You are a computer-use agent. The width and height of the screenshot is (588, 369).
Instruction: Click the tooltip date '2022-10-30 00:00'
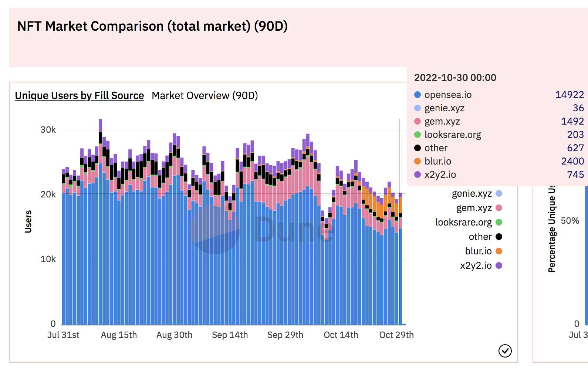point(455,78)
